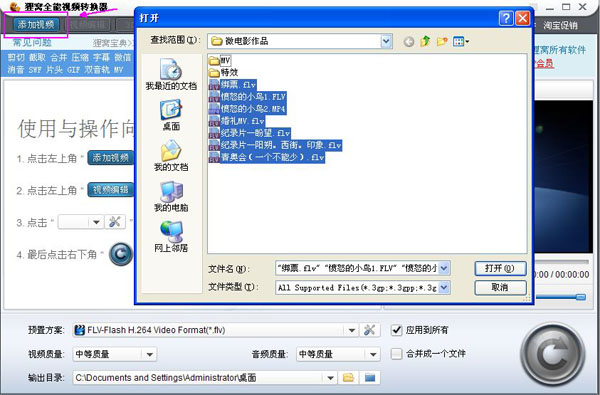Expand the 查找范围 (look-in) folder dropdown
Screen dimensions: 600x395
point(386,41)
